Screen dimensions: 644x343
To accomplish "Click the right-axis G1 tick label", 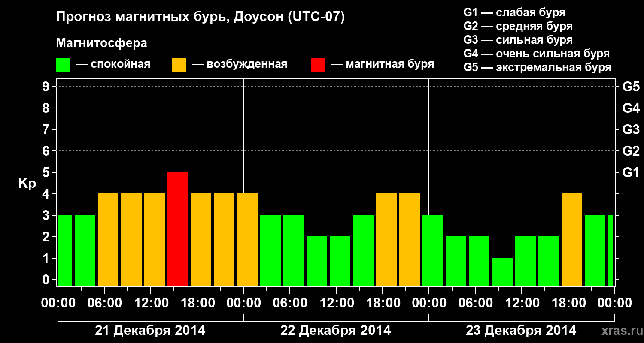I will (631, 172).
